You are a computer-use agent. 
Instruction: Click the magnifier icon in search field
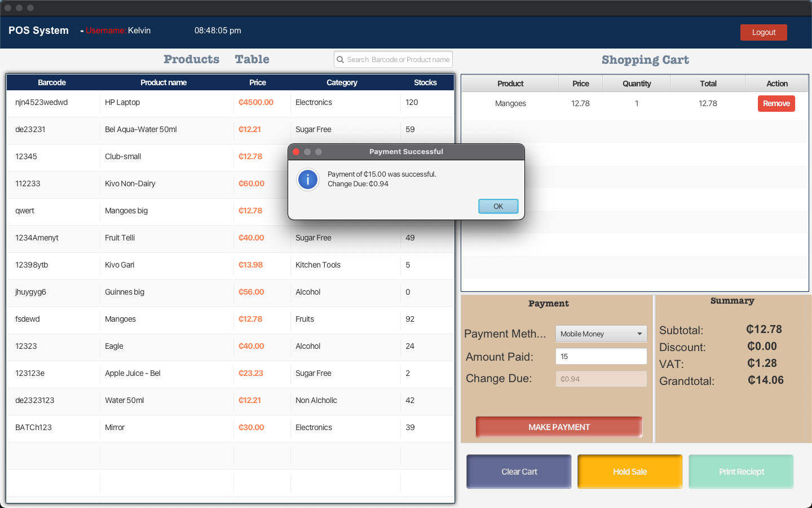341,59
